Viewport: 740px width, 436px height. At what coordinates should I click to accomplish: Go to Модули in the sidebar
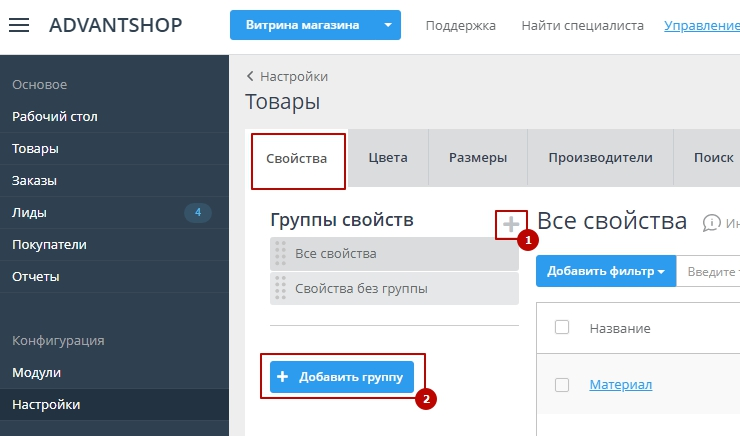pos(36,372)
